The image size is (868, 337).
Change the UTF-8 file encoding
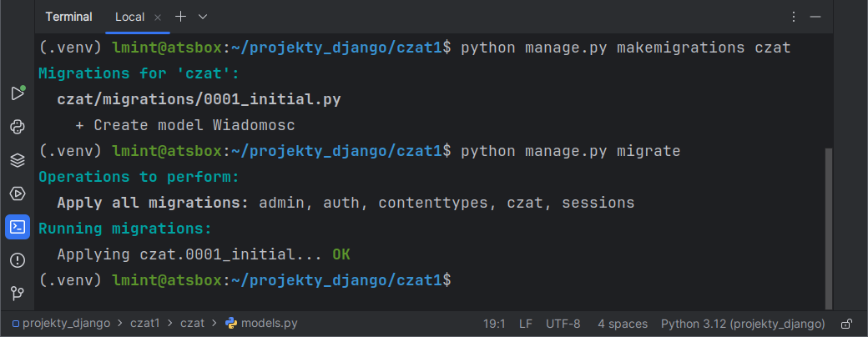pos(563,324)
